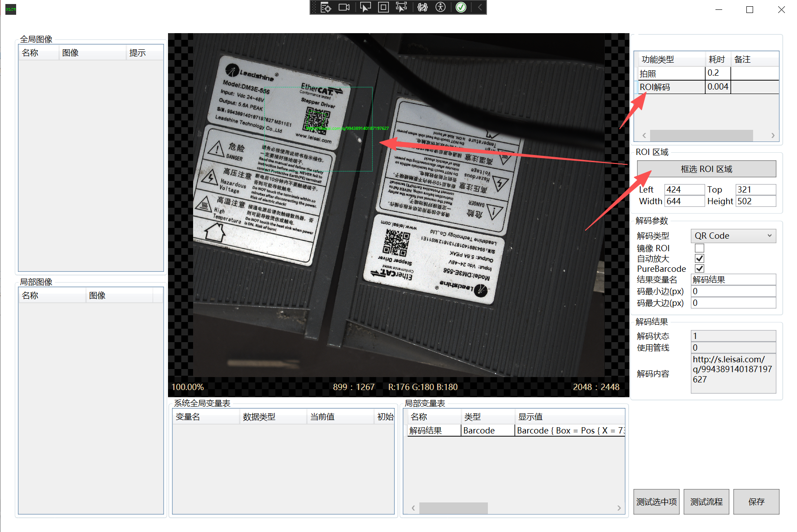This screenshot has width=797, height=532.
Task: Click the 提示 column header in 全局图像
Action: tap(144, 53)
